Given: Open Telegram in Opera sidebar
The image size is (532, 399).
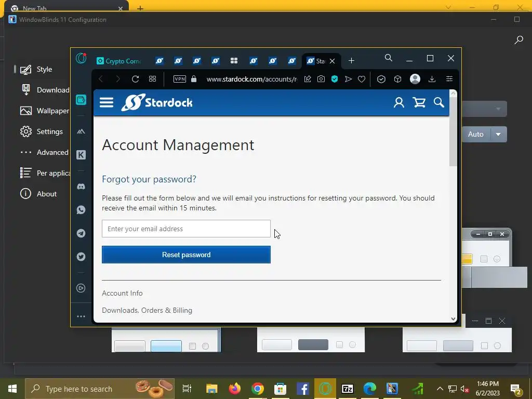Looking at the screenshot, I should pos(81,233).
